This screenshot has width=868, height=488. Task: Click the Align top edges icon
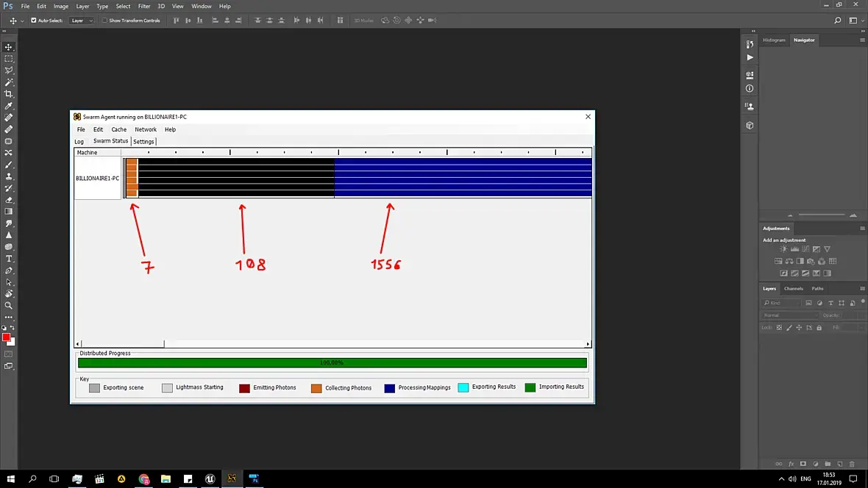(176, 21)
